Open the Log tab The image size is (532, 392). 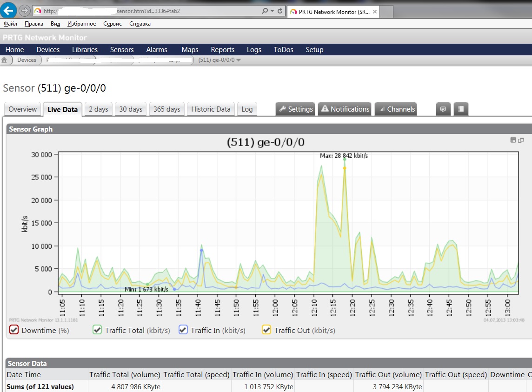[247, 109]
